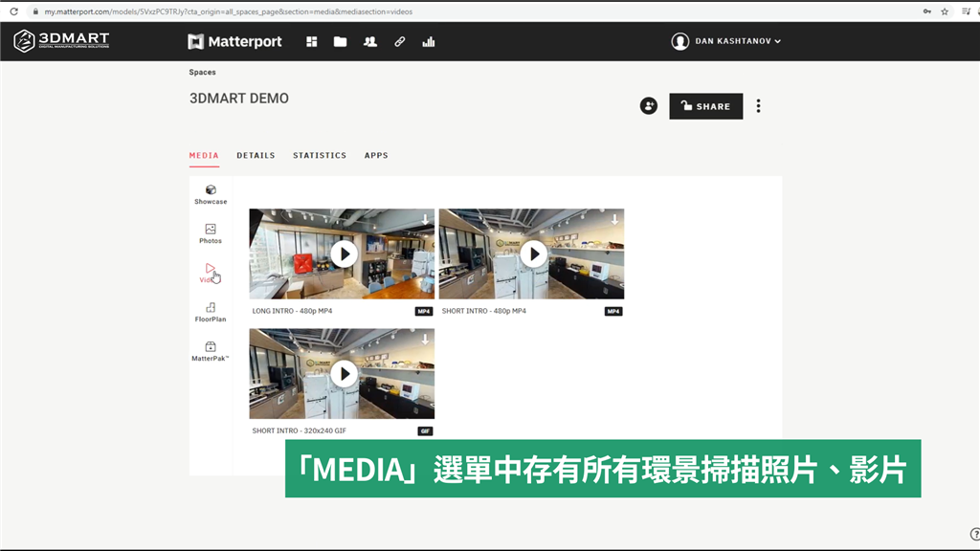Screen dimensions: 980x551
Task: Play the LONG INTRO 480p MP4 video
Action: 345,254
